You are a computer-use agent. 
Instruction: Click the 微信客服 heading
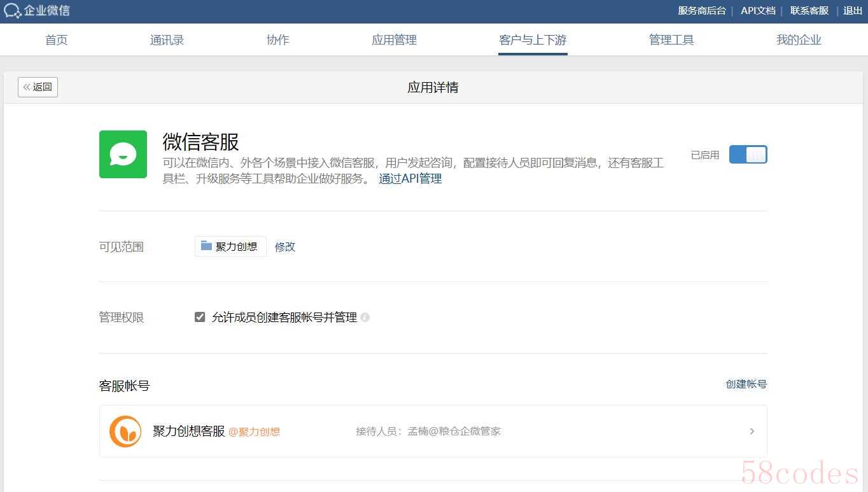[x=201, y=142]
